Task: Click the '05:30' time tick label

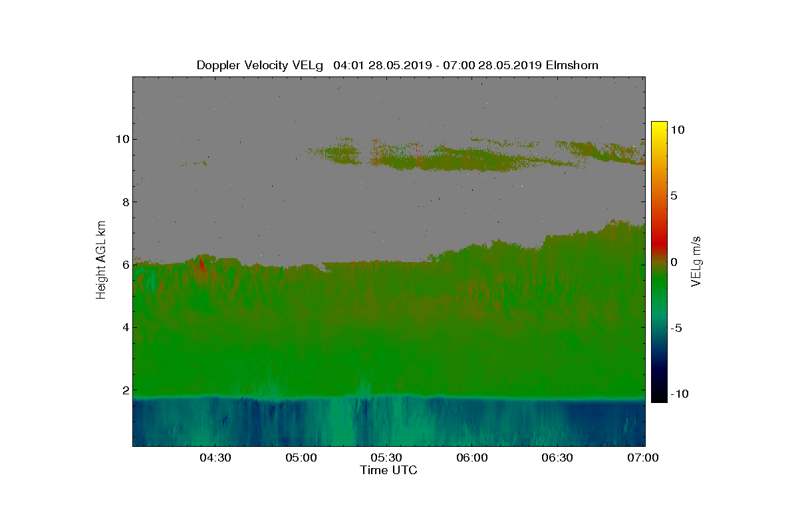Action: pyautogui.click(x=386, y=458)
